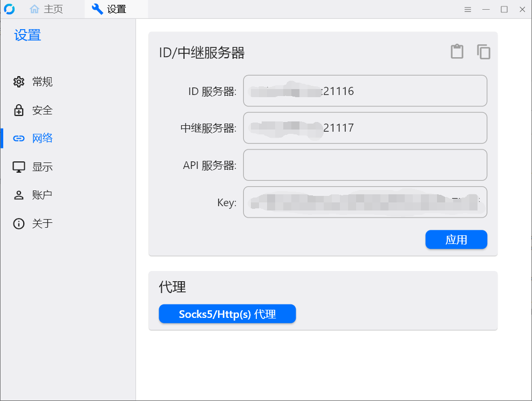Viewport: 532px width, 401px height.
Task: Click the person icon beside 账户
Action: [x=19, y=195]
